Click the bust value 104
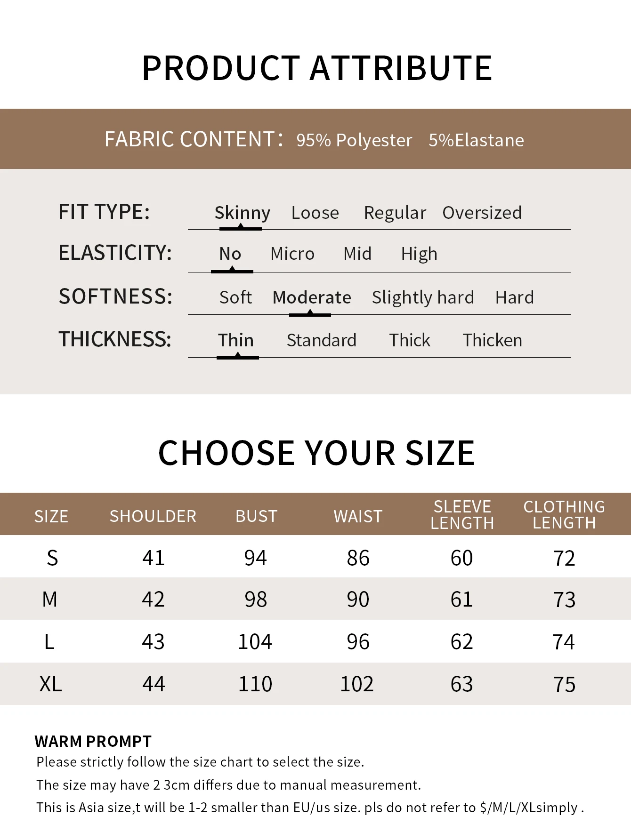631x840 pixels. tap(255, 642)
